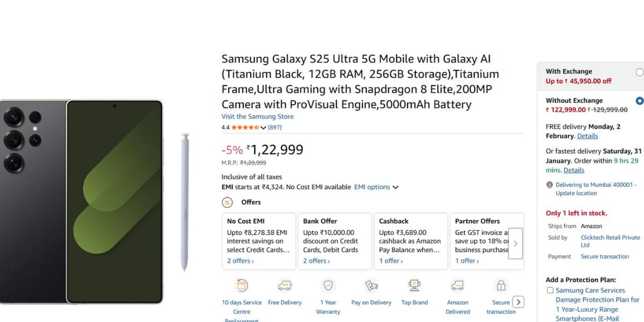Click the location pin near Delivering to Mumbai
This screenshot has width=644, height=322.
(549, 185)
